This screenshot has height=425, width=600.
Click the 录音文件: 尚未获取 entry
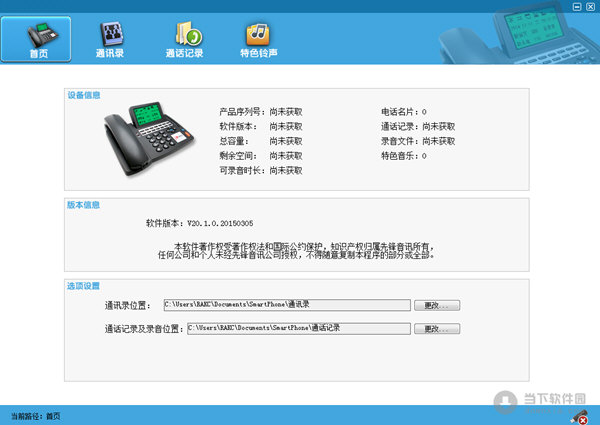418,142
